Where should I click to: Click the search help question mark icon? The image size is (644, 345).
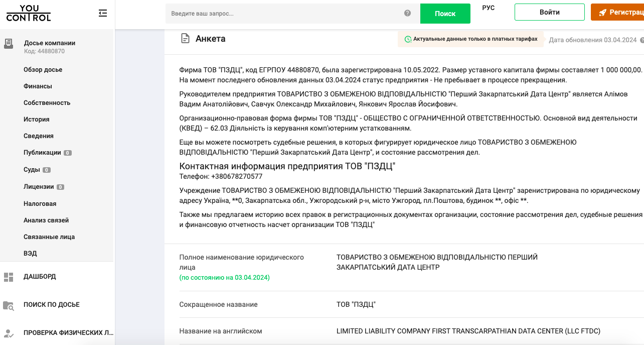[407, 14]
